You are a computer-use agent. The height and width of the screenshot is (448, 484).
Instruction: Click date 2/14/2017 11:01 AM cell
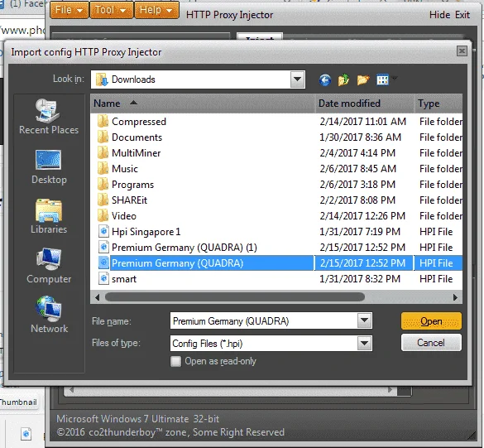tap(362, 122)
